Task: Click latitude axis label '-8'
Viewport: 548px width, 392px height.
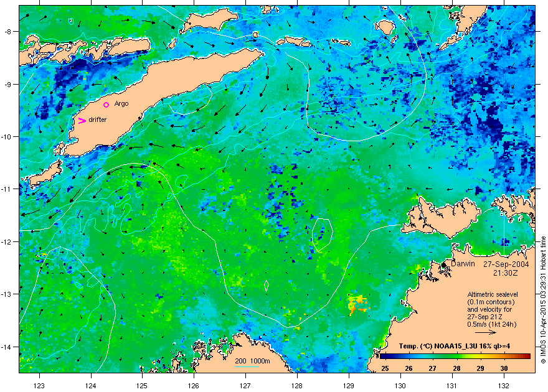Action: (7, 31)
